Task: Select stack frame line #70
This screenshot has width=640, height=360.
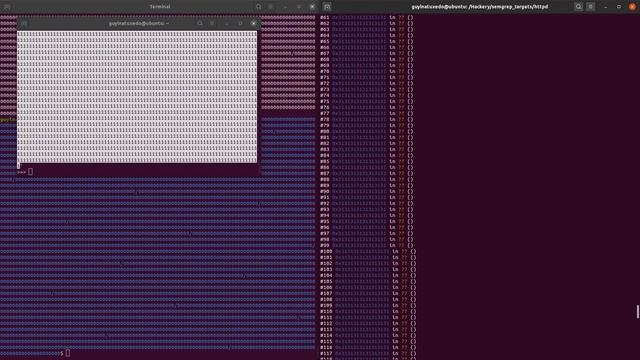Action: (x=367, y=71)
